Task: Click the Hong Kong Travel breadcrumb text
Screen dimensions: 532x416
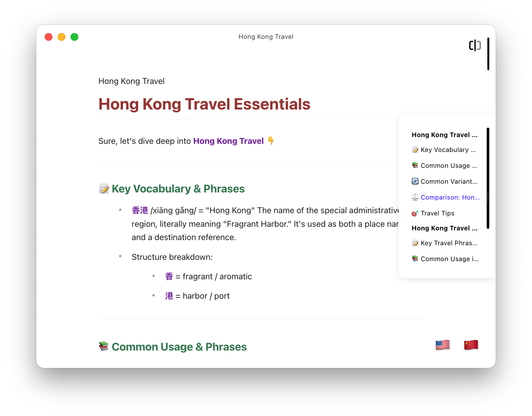Action: pos(131,81)
